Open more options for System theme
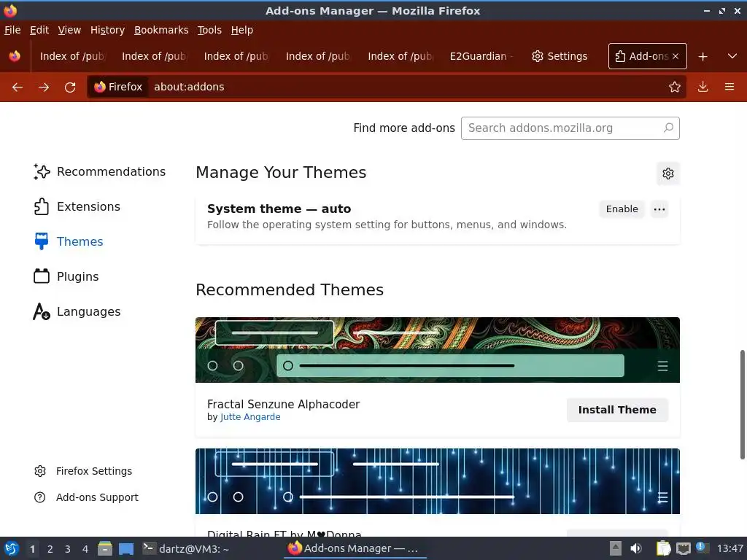This screenshot has width=747, height=560. [x=659, y=209]
